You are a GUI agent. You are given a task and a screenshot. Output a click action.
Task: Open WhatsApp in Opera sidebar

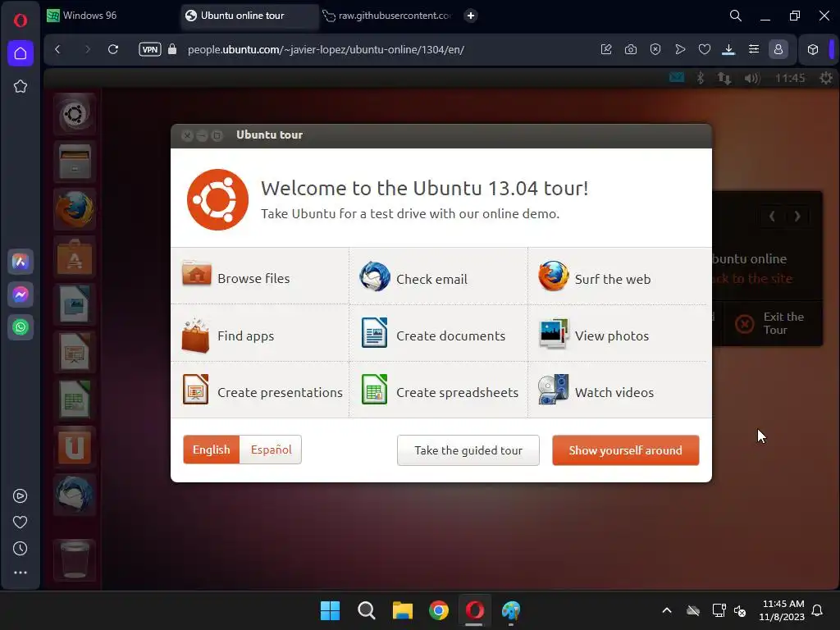(x=21, y=326)
